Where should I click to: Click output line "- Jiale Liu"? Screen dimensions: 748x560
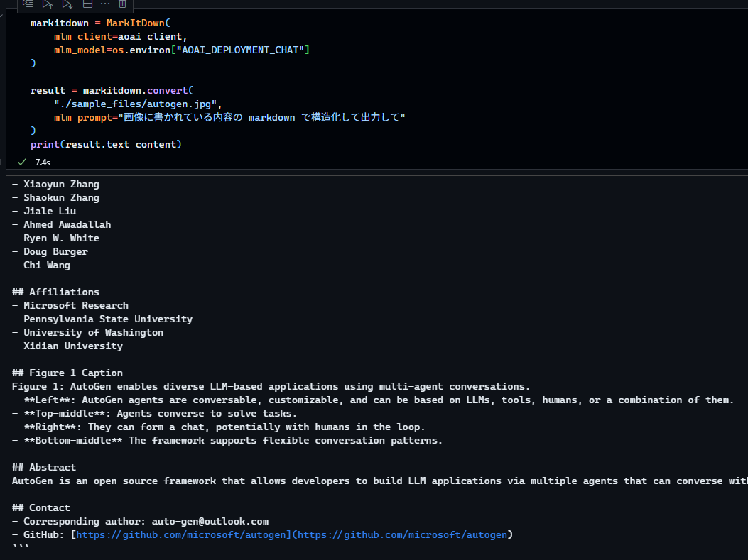(x=44, y=211)
